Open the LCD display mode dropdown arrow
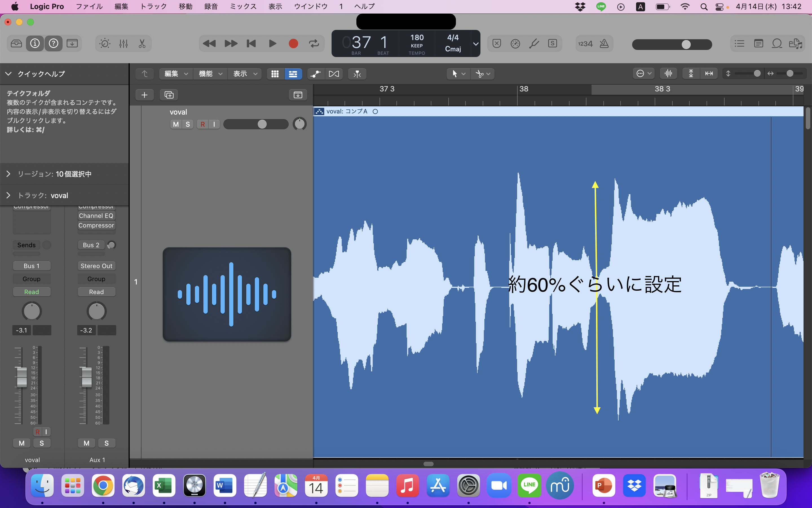 (x=476, y=44)
